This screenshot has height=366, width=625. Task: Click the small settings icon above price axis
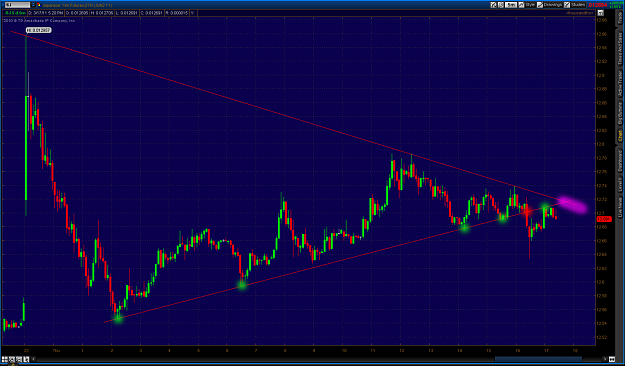601,13
